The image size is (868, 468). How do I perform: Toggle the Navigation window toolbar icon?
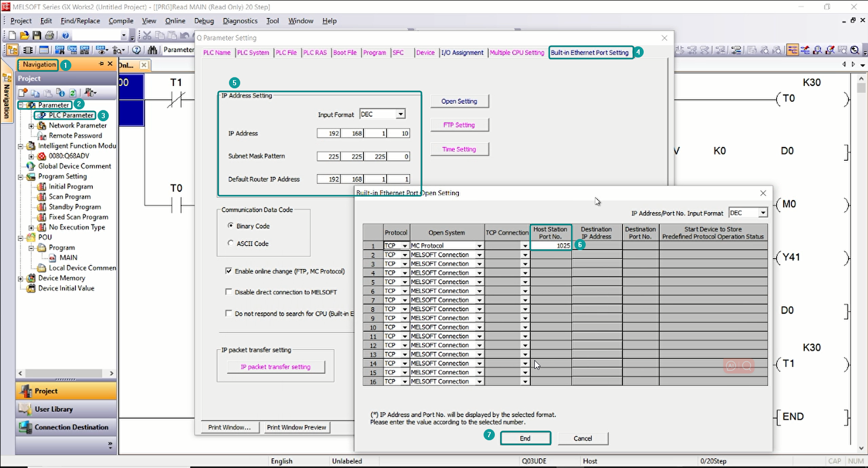pyautogui.click(x=12, y=50)
